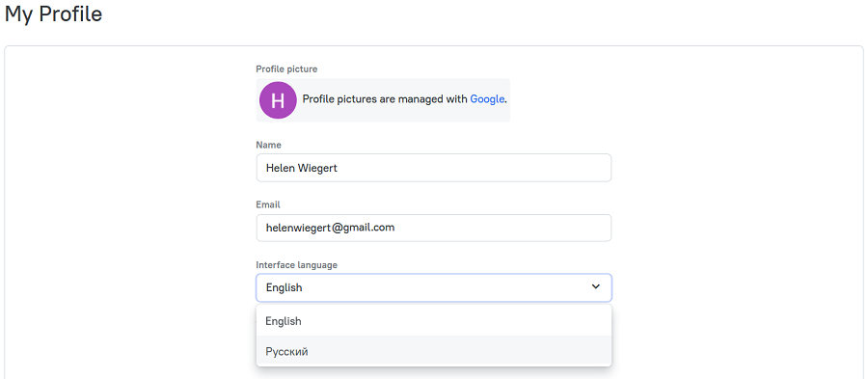The height and width of the screenshot is (379, 868).
Task: Click the My Profile page heading
Action: [x=53, y=14]
